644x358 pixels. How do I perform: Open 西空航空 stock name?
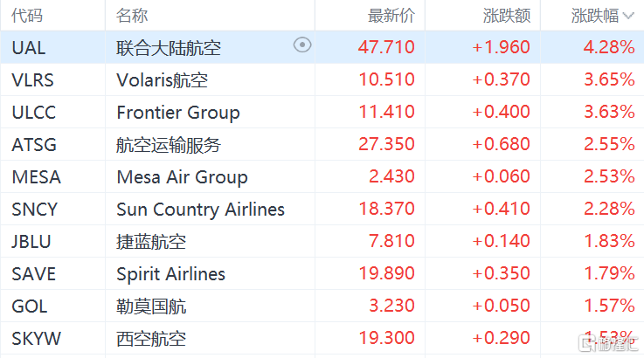click(151, 338)
